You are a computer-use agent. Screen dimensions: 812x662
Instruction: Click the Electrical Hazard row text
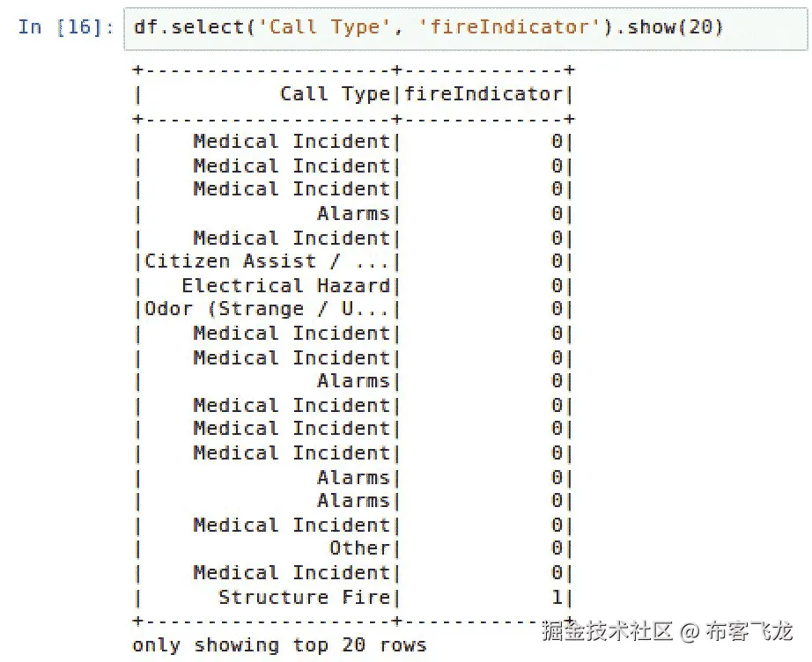(285, 285)
